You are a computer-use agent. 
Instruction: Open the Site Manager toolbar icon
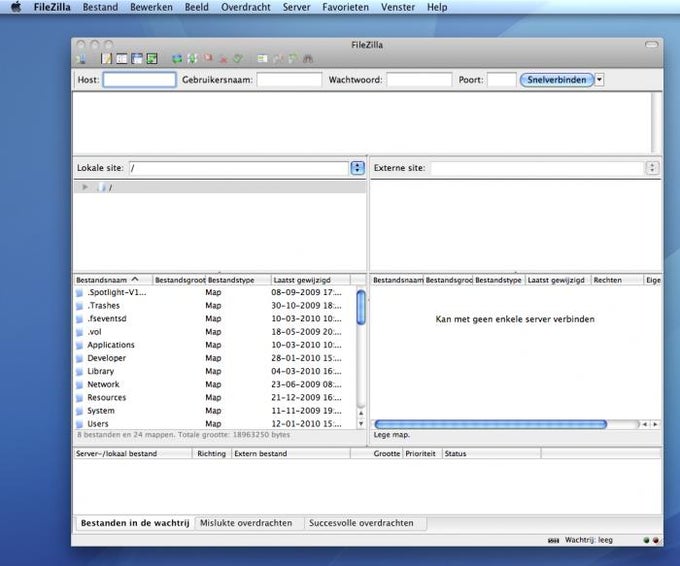[82, 59]
